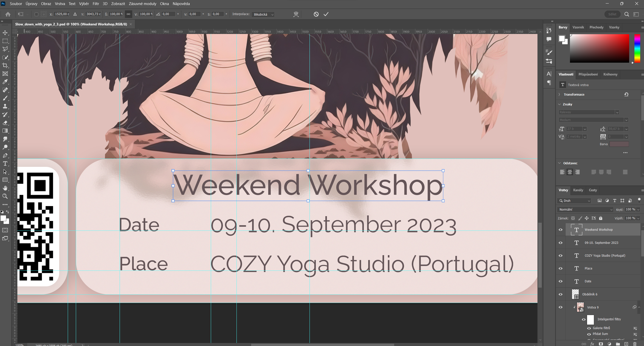
Task: Switch to the Kanály tab
Action: coord(578,190)
